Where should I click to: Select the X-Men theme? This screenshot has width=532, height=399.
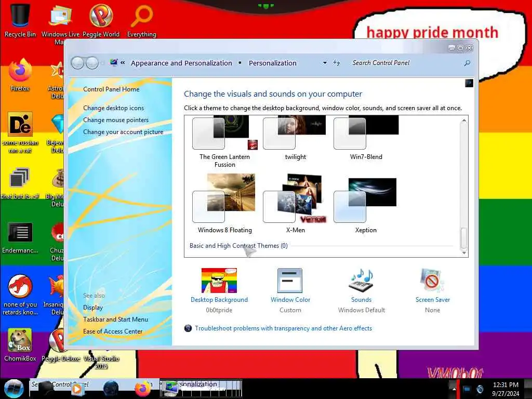tap(295, 204)
